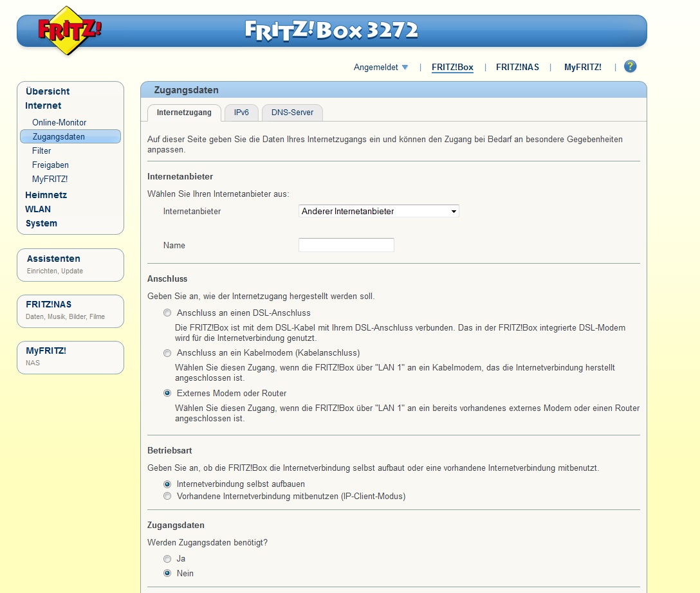
Task: Click the FRITZ!Box header link
Action: pyautogui.click(x=452, y=67)
